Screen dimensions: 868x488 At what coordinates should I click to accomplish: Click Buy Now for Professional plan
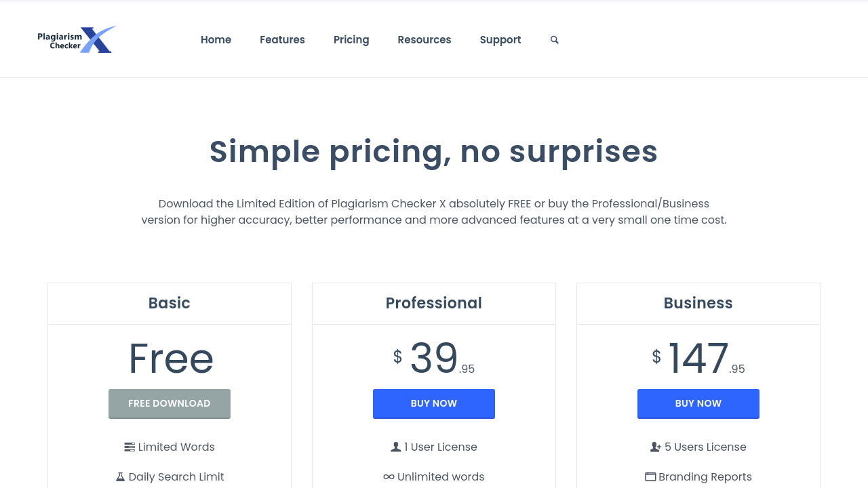(x=434, y=404)
